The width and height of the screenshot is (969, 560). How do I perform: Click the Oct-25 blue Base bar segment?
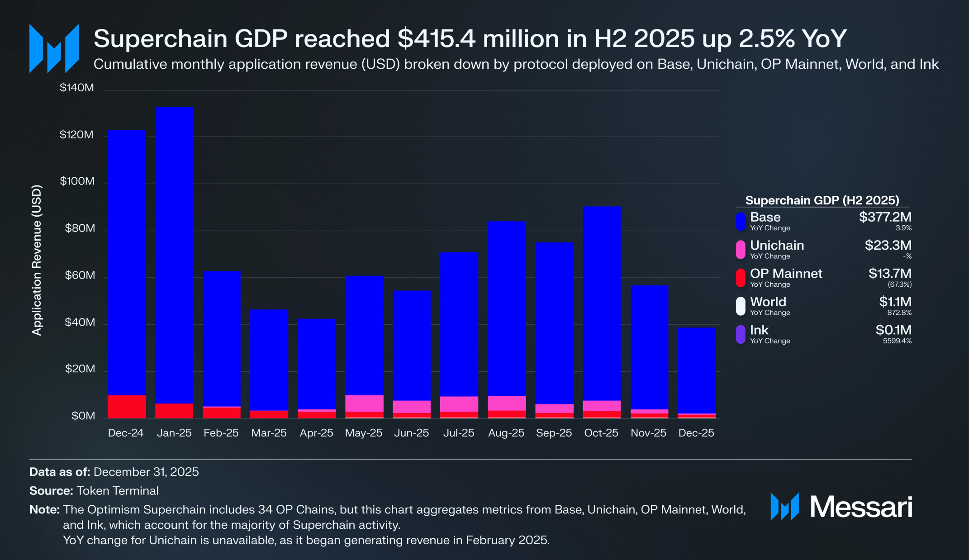pyautogui.click(x=601, y=303)
